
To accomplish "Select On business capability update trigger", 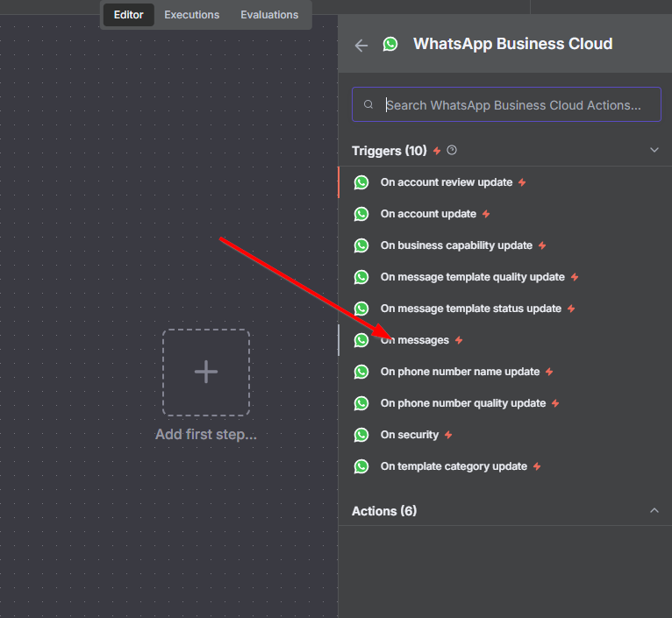I will [x=505, y=245].
